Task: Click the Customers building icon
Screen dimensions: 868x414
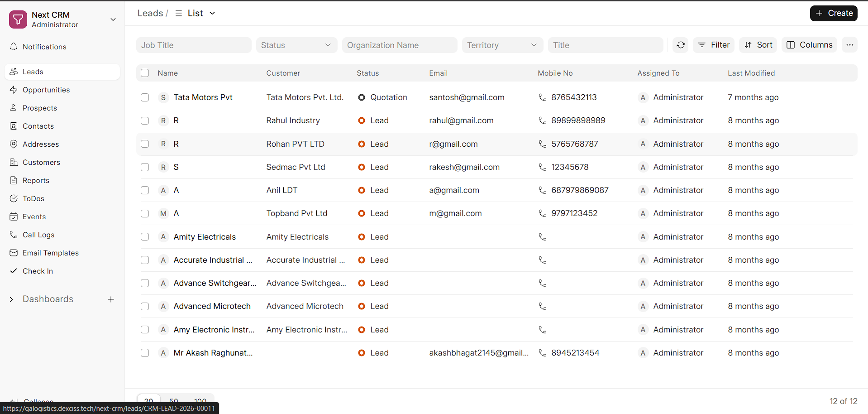Action: point(14,162)
